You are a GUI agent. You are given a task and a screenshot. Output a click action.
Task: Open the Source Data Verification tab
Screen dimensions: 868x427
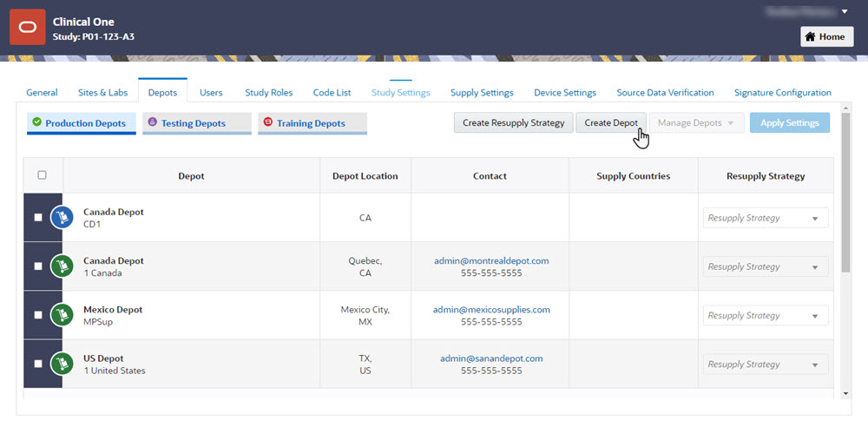pos(666,93)
